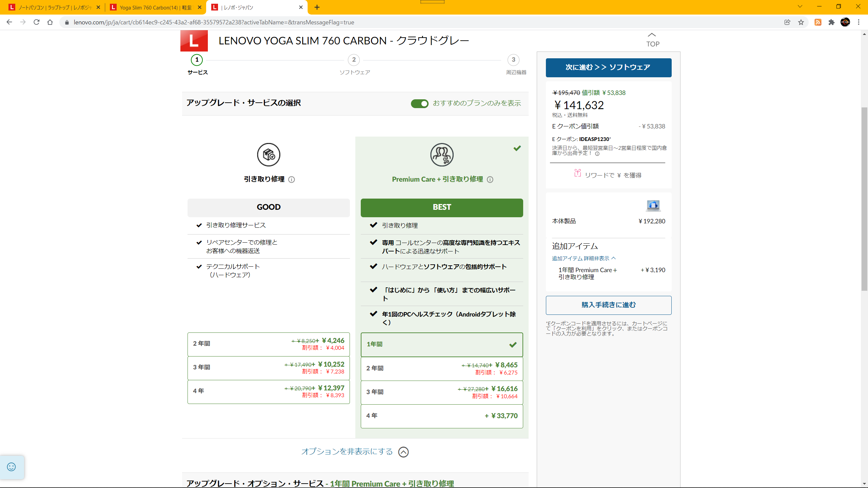Select BEST plan 4年 ¥33,770 option

(x=442, y=416)
